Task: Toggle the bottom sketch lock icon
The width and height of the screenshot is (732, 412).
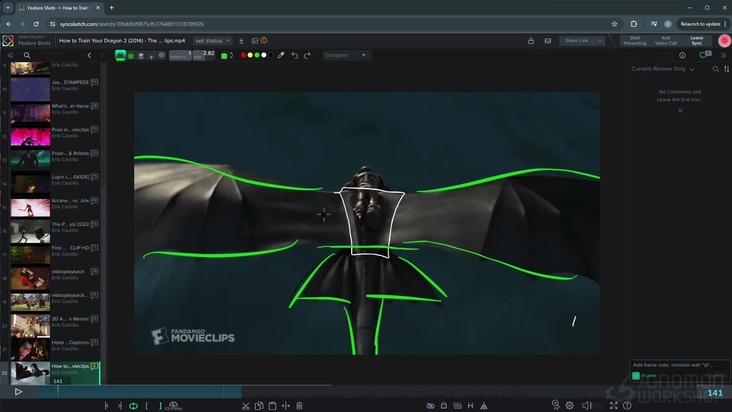Action: click(443, 406)
